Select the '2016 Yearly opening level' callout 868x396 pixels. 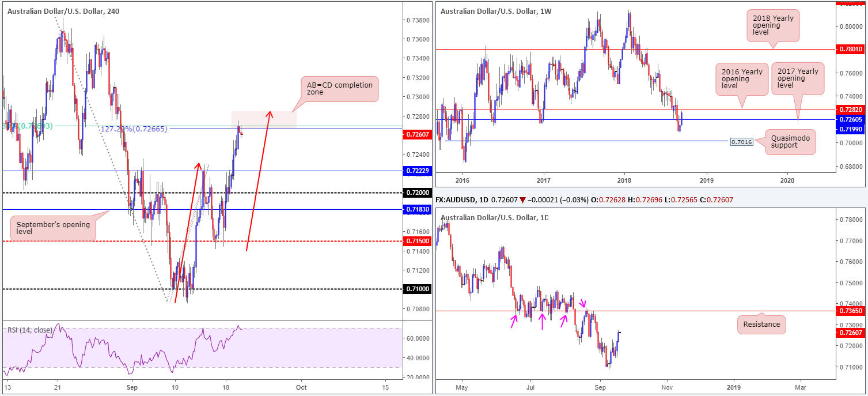(x=742, y=80)
